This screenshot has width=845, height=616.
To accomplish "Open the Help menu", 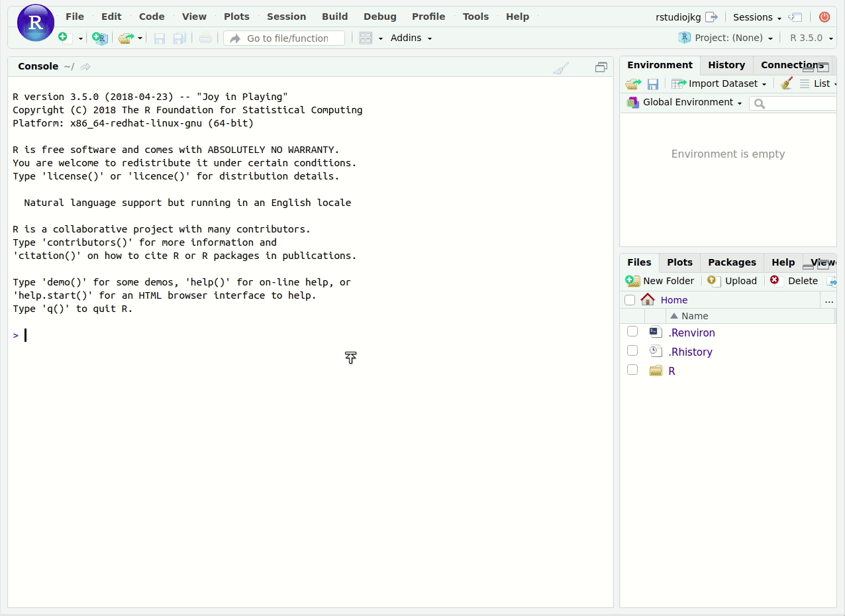I will 517,17.
